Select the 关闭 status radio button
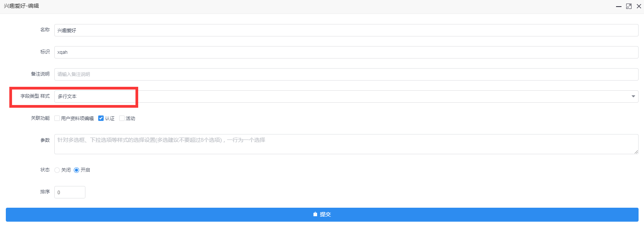Screen dimensions: 644x236 57,170
